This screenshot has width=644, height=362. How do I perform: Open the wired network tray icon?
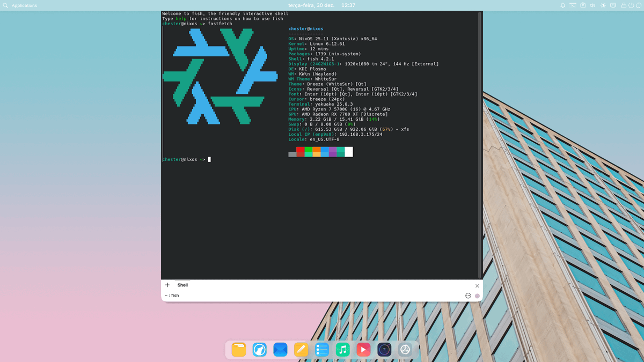613,5
